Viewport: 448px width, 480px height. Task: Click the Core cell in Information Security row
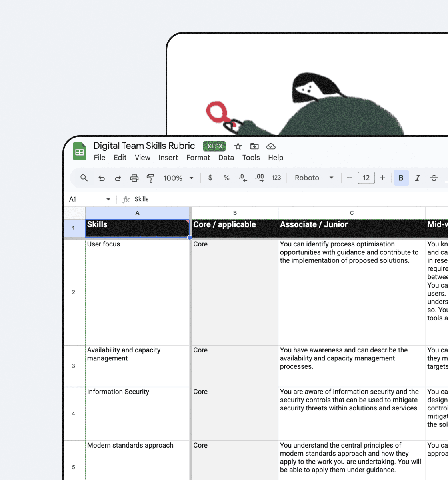tap(235, 414)
